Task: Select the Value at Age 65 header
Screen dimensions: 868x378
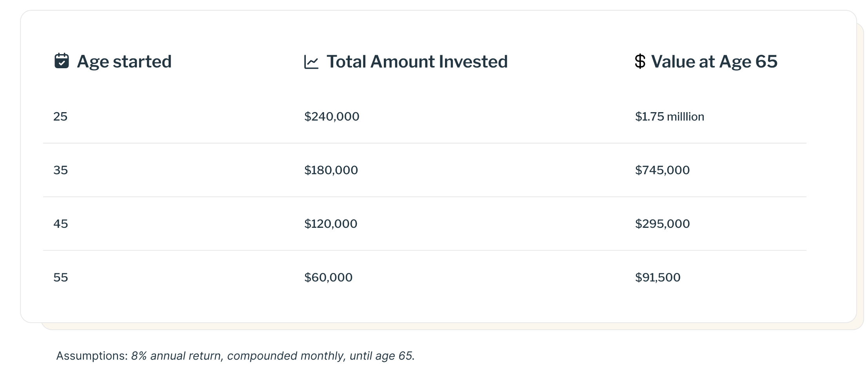Action: [714, 62]
